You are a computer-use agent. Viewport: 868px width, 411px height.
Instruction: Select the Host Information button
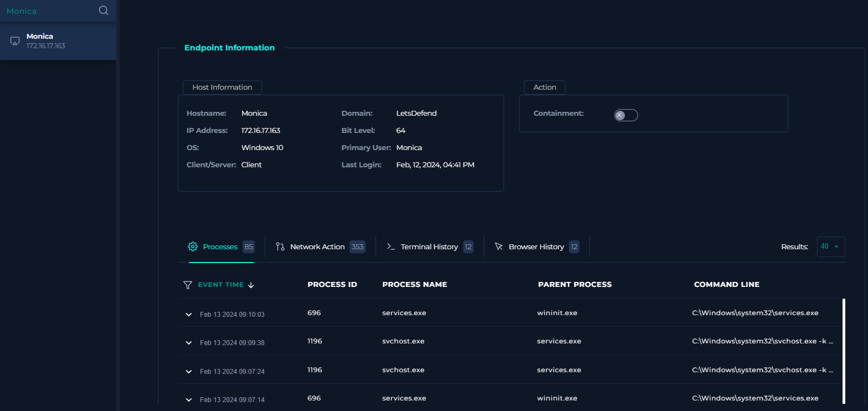222,87
